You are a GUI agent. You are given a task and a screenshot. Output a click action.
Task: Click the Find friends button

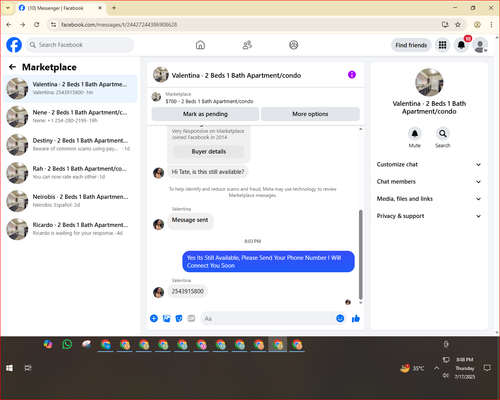pyautogui.click(x=411, y=45)
